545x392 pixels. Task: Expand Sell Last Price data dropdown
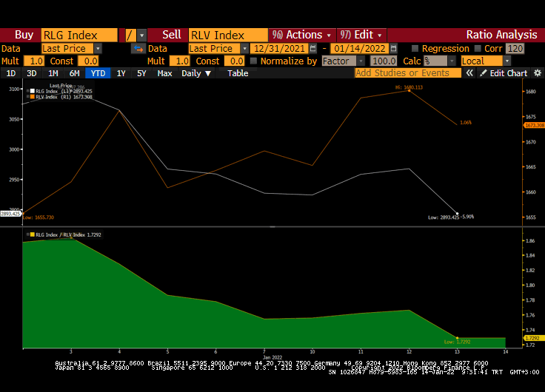pyautogui.click(x=244, y=49)
